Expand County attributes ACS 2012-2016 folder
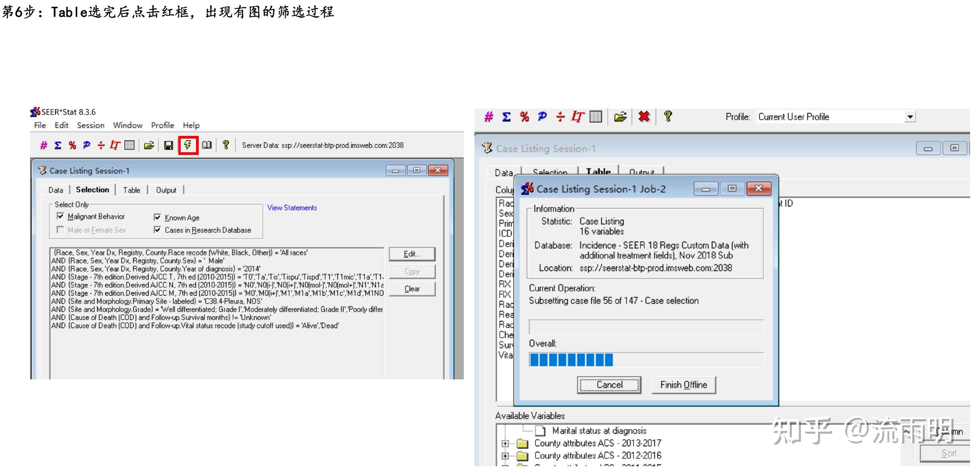Image resolution: width=980 pixels, height=471 pixels. (x=505, y=455)
